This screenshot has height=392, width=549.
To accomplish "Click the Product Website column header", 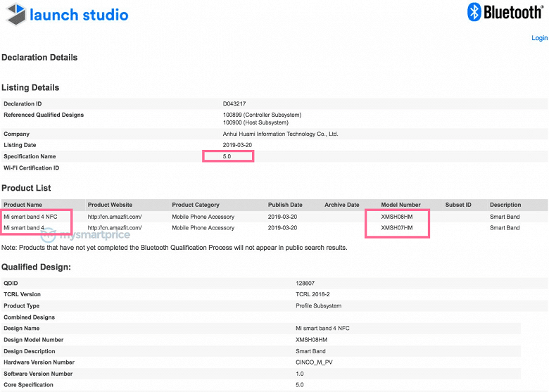I will click(110, 205).
